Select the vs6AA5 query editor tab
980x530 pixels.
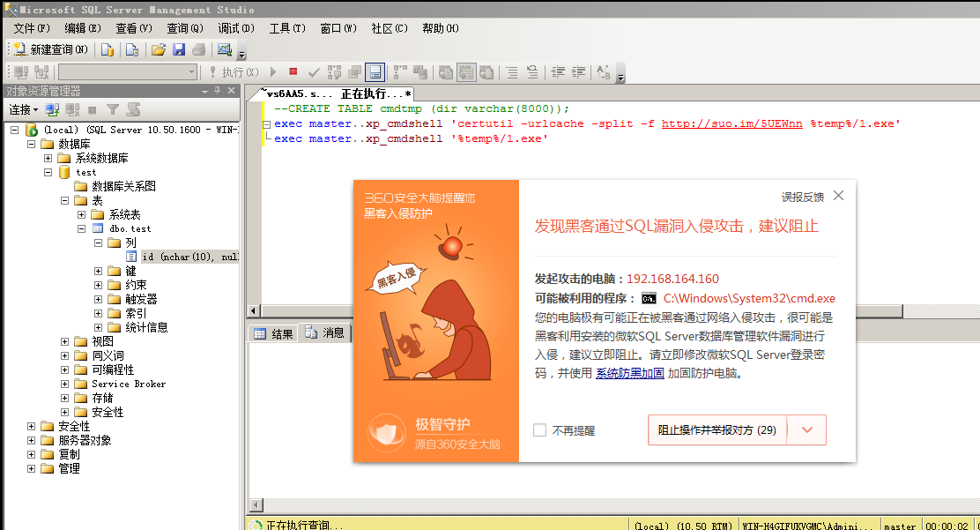tap(335, 93)
